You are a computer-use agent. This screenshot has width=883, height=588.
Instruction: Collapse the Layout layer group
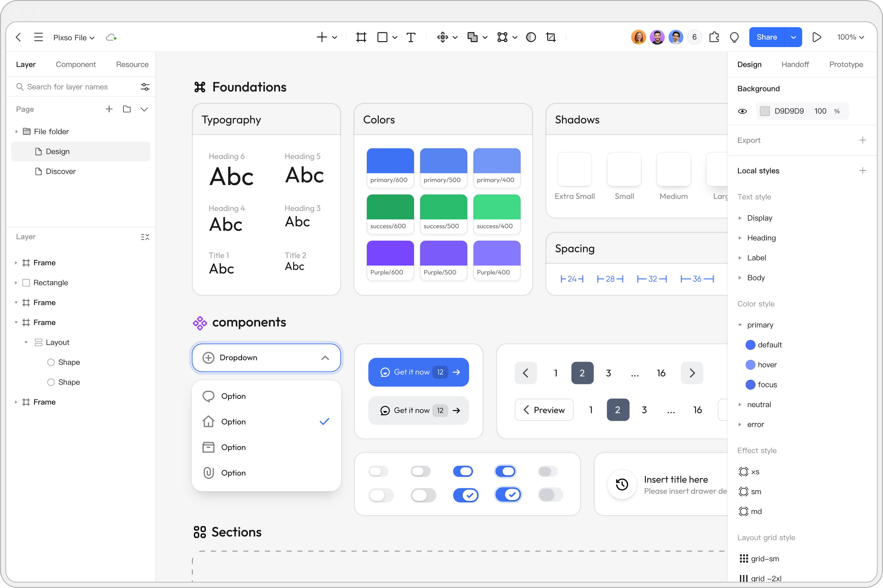(26, 342)
